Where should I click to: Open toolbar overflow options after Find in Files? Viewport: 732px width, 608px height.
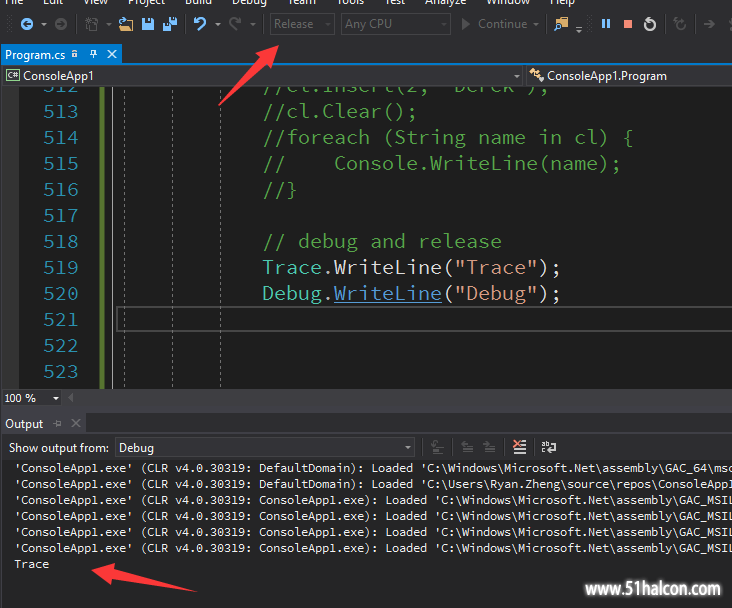pos(579,29)
